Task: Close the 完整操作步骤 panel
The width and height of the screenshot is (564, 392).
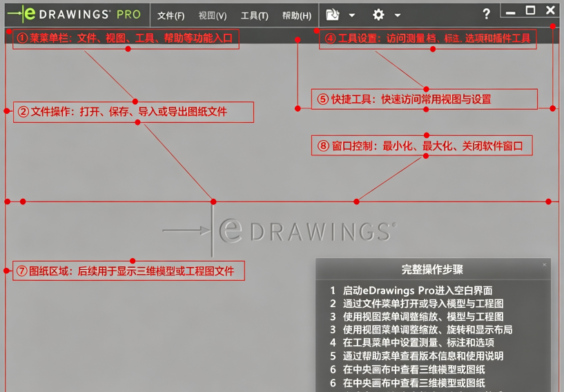Action: (545, 265)
